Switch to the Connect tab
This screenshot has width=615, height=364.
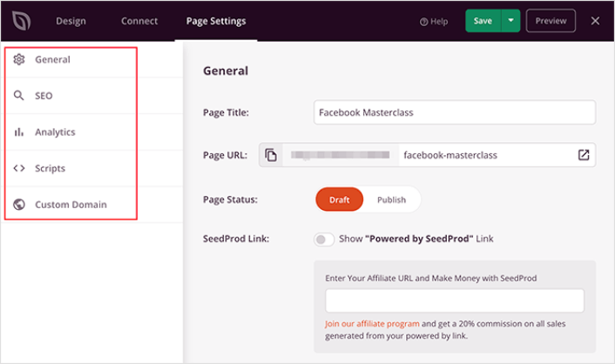pos(139,21)
